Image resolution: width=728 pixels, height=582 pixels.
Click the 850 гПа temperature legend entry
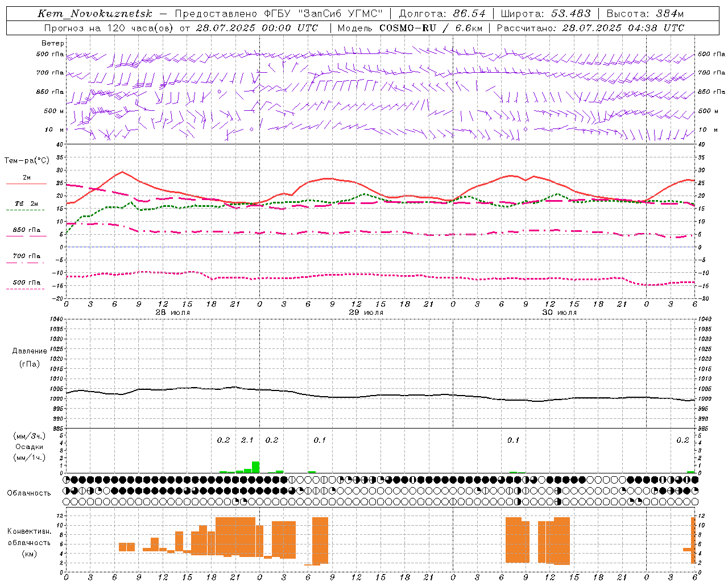click(27, 230)
